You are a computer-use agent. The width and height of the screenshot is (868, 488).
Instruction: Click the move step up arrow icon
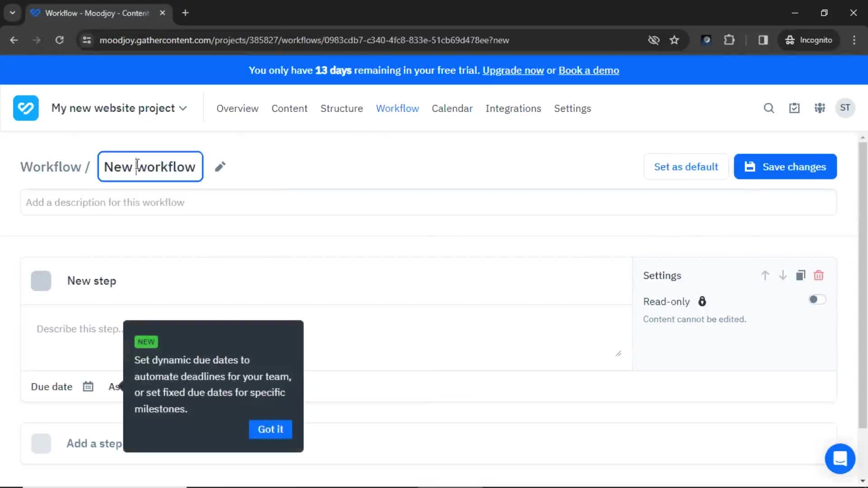764,275
